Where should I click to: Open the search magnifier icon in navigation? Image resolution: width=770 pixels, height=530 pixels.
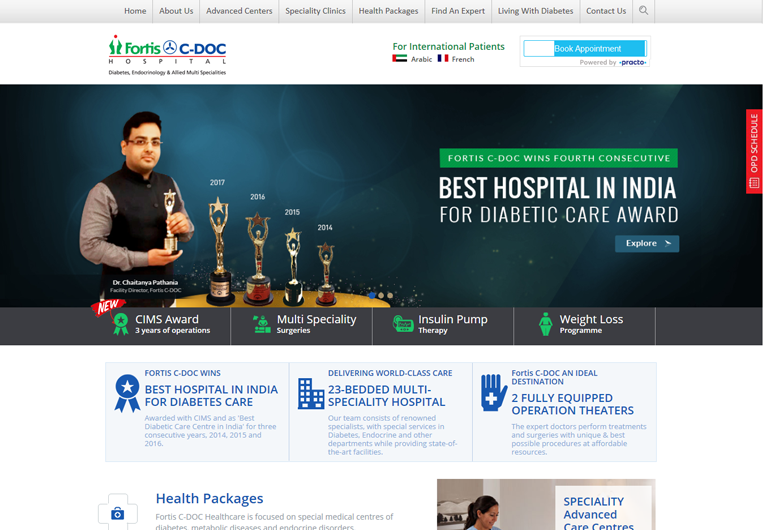tap(643, 10)
